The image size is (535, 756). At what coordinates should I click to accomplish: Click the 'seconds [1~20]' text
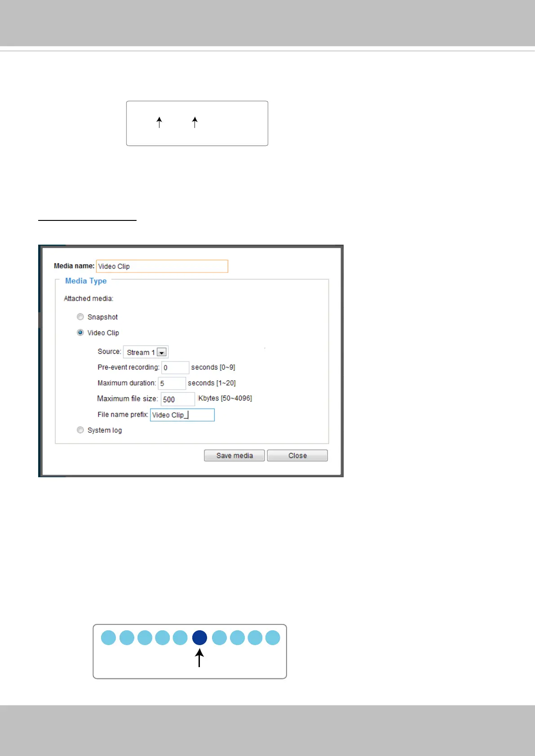tap(212, 383)
